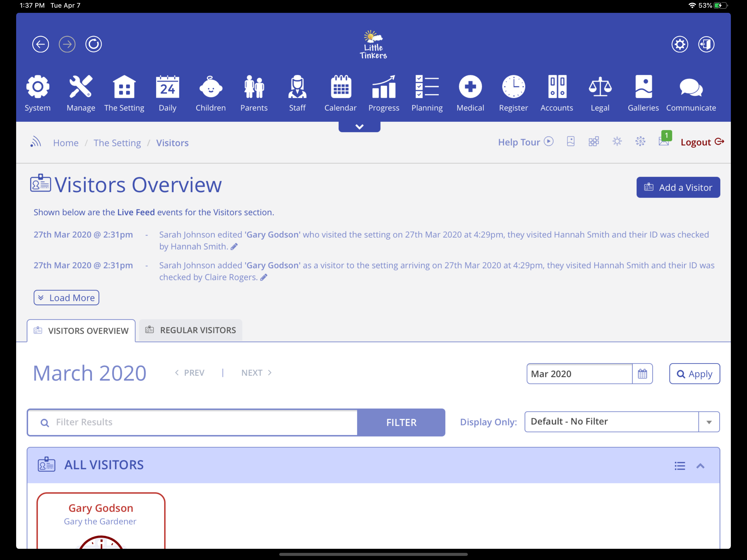Start the Help Tour

click(x=526, y=142)
